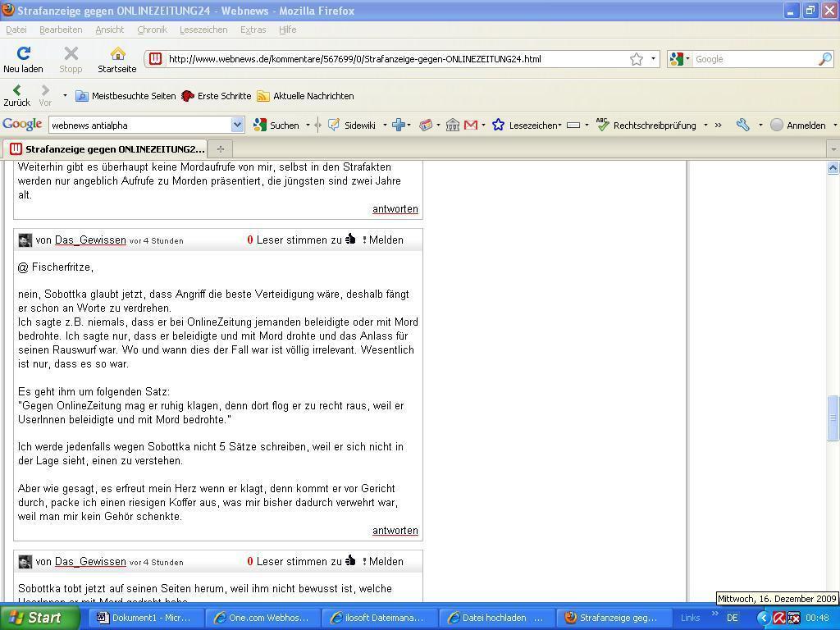Click Melden on the first Das_Gewissen comment

click(384, 240)
